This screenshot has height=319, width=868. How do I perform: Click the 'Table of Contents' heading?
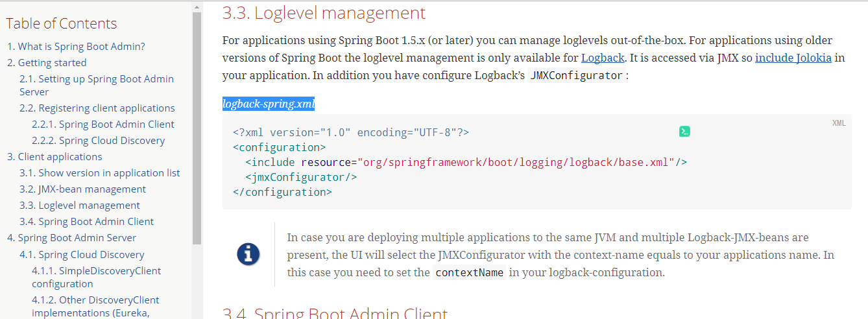pyautogui.click(x=62, y=24)
